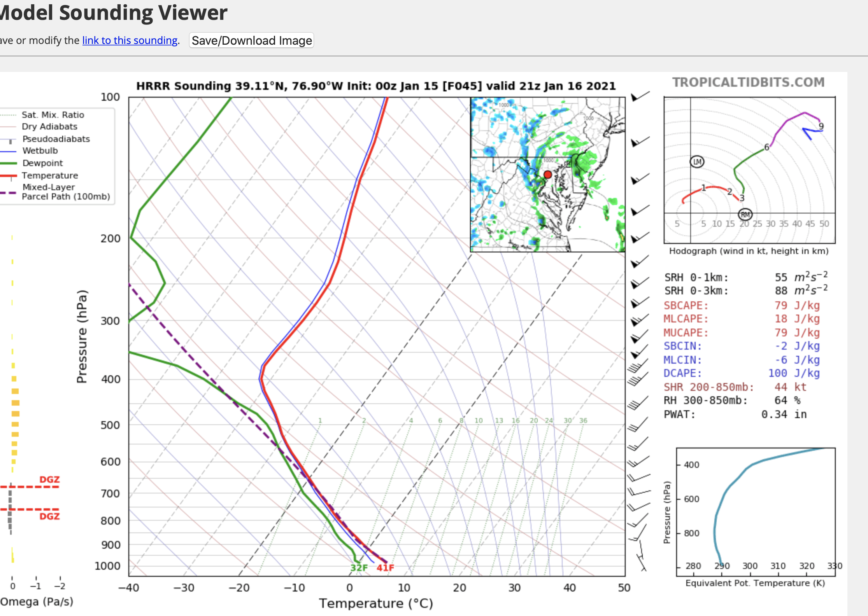Click the Model Sounding Viewer heading
The height and width of the screenshot is (616, 868).
tap(113, 12)
